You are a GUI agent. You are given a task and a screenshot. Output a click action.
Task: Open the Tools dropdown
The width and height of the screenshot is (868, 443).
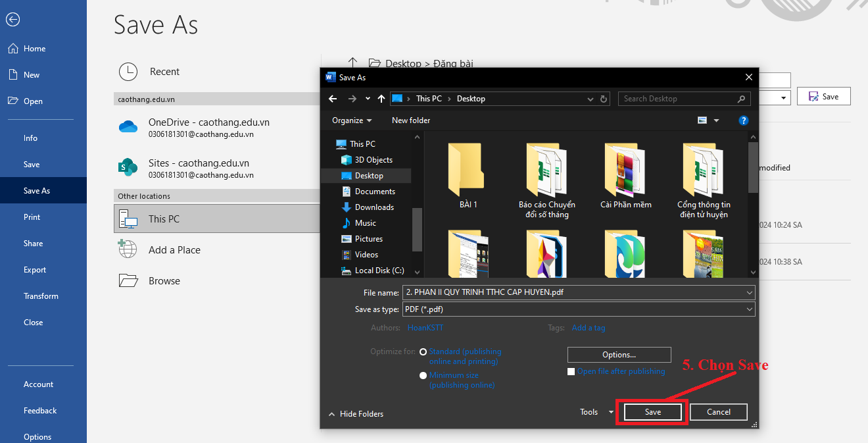pos(596,412)
